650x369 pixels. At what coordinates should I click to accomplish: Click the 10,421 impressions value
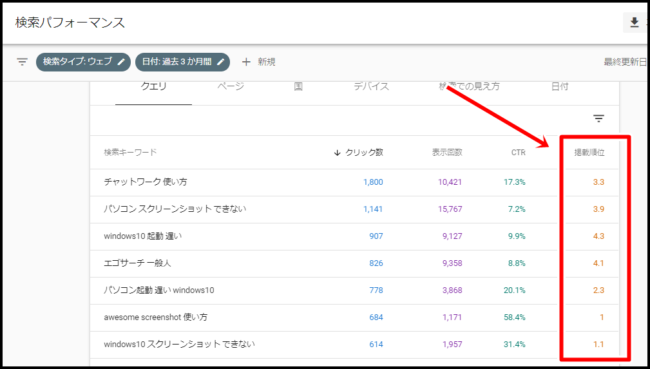(x=450, y=182)
